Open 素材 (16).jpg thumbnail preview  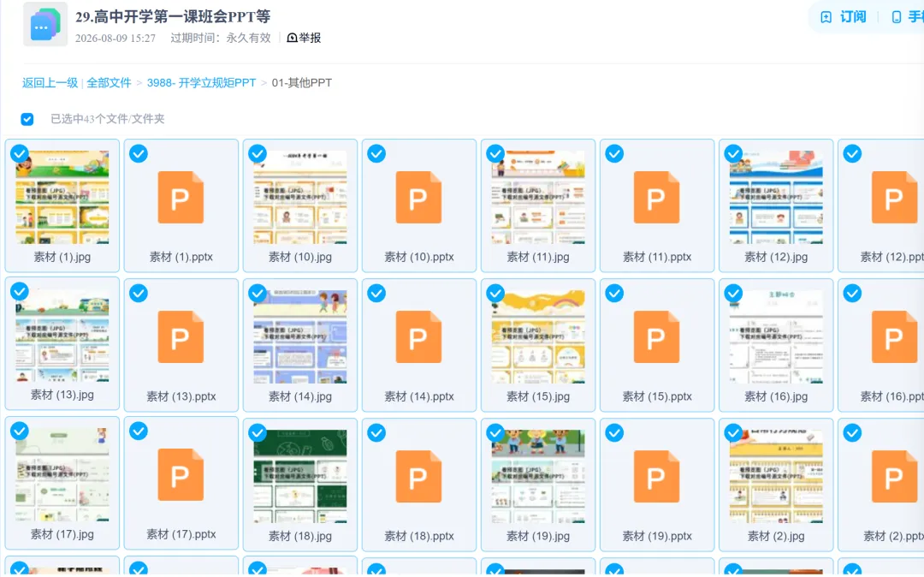(776, 336)
